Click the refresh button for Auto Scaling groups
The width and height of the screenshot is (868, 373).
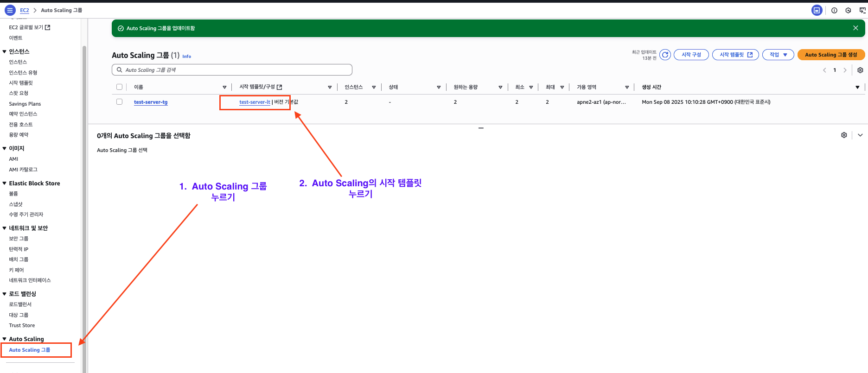tap(665, 55)
